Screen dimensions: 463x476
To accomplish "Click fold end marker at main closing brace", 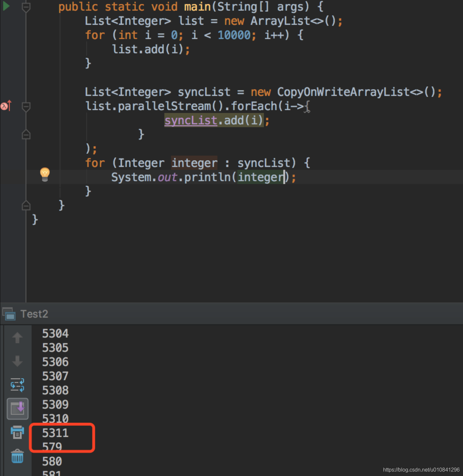I will [26, 205].
